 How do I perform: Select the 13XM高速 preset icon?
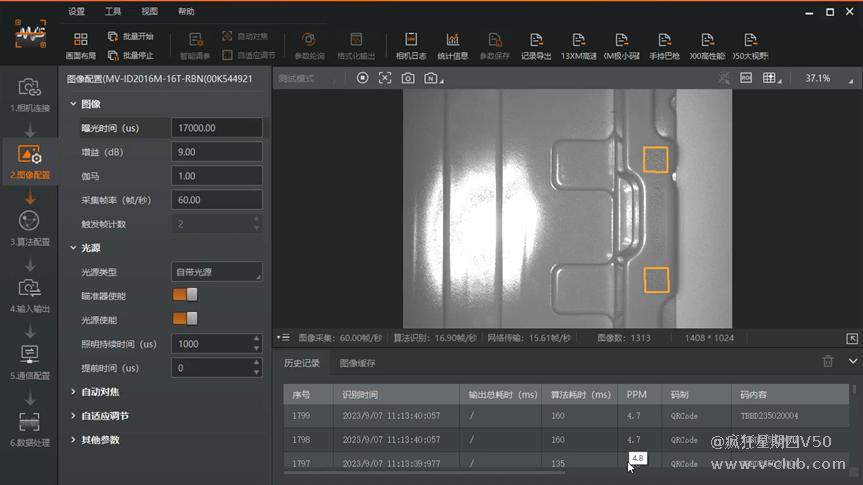[578, 45]
